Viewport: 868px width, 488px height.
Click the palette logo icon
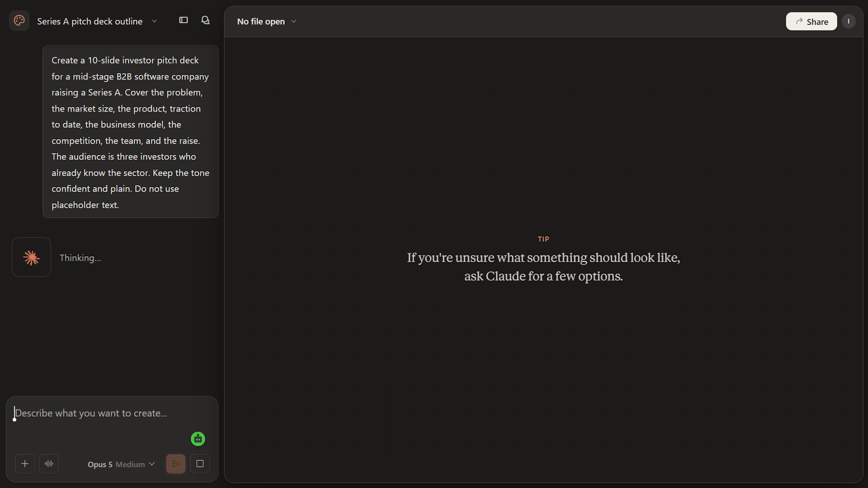pyautogui.click(x=19, y=21)
